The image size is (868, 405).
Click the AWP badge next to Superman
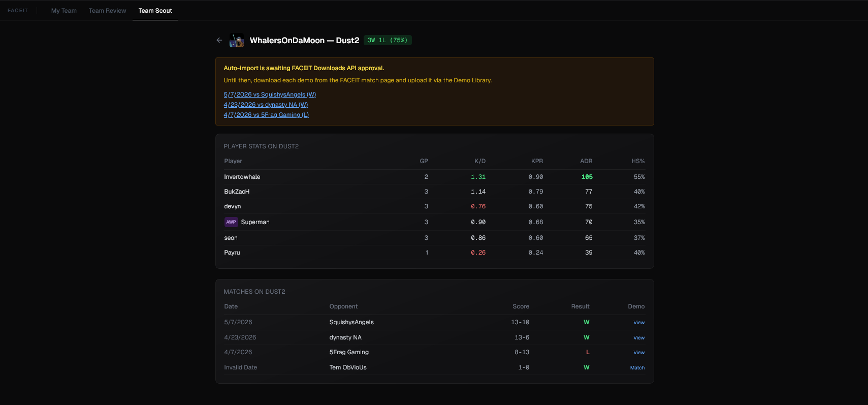pyautogui.click(x=231, y=222)
